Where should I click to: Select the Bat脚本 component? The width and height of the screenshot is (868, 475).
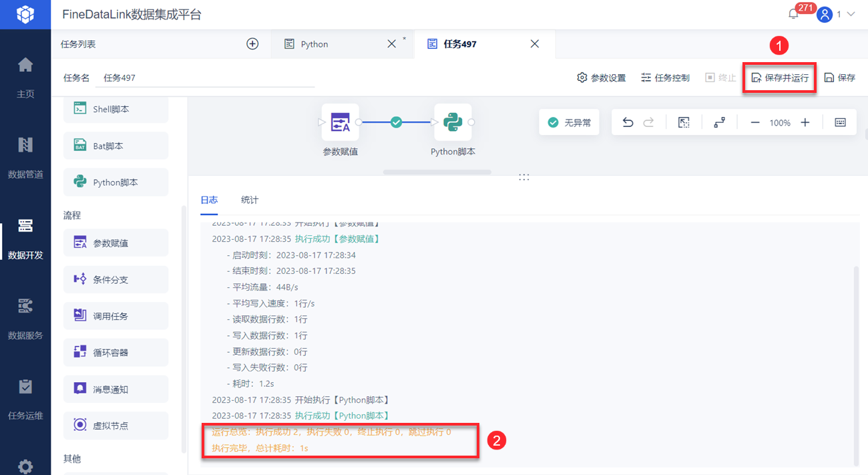115,145
